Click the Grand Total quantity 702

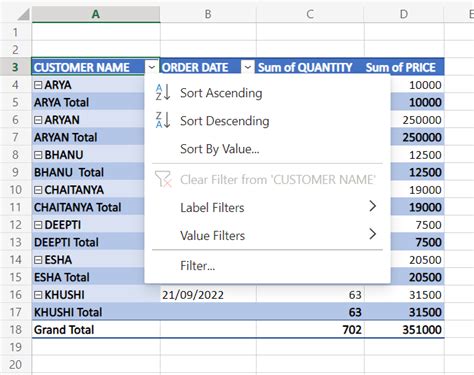[310, 330]
